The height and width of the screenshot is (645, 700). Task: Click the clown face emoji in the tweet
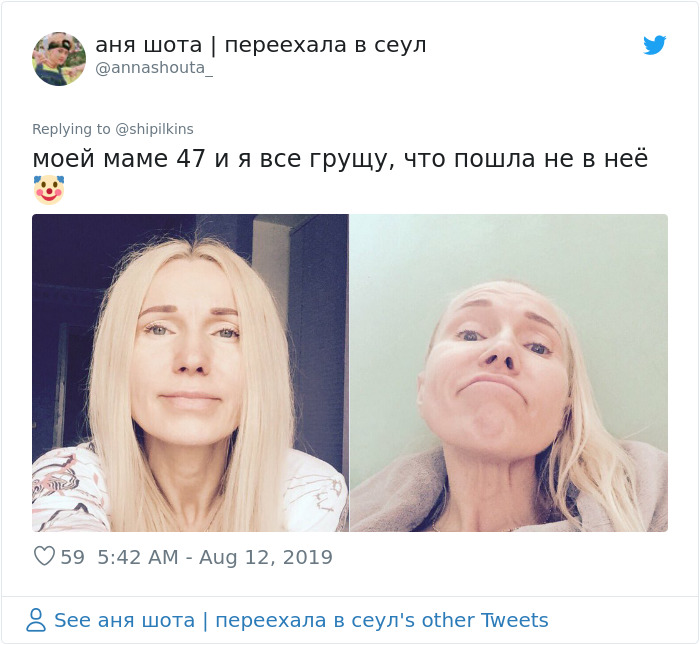[49, 190]
